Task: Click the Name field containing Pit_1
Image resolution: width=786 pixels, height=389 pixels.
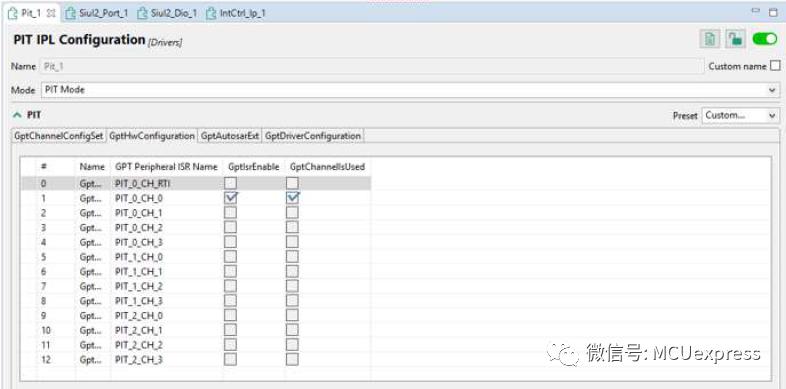Action: point(371,66)
